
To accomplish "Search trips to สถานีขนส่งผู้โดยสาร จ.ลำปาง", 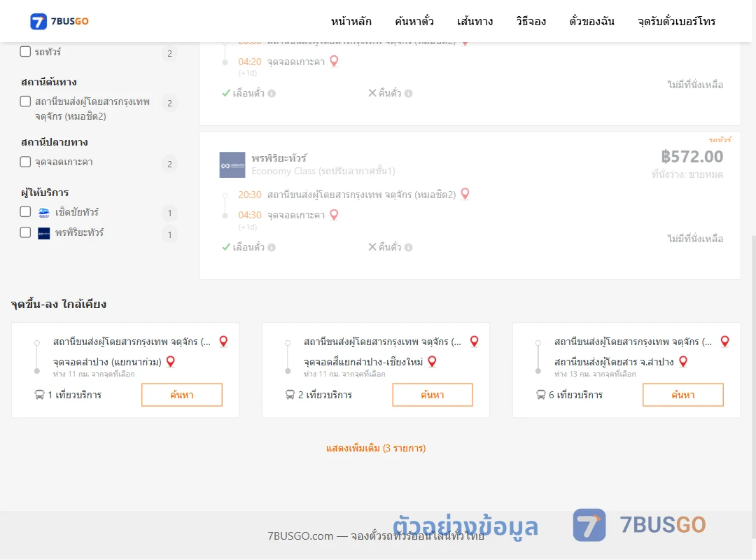I will (x=683, y=395).
